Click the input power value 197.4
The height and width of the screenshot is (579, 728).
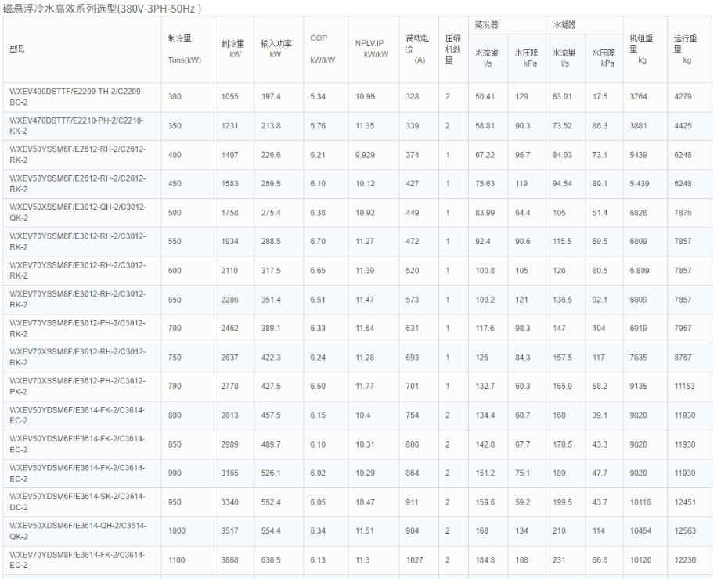[271, 97]
